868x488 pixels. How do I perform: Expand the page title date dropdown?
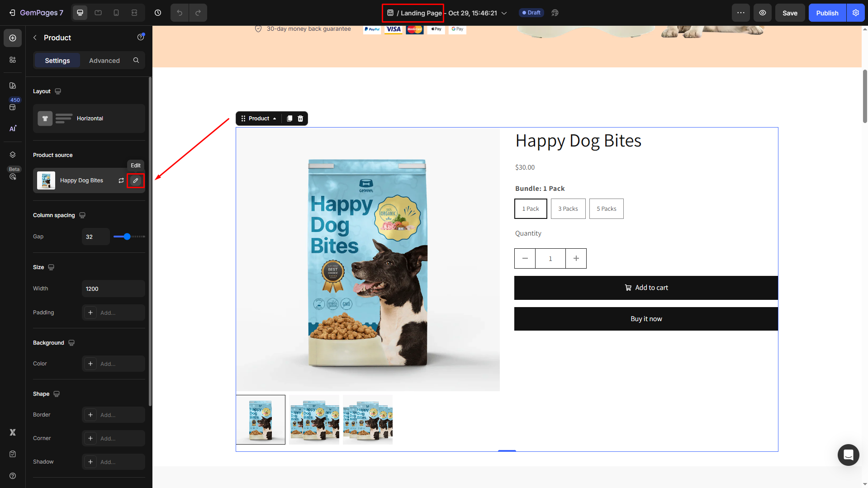[504, 13]
